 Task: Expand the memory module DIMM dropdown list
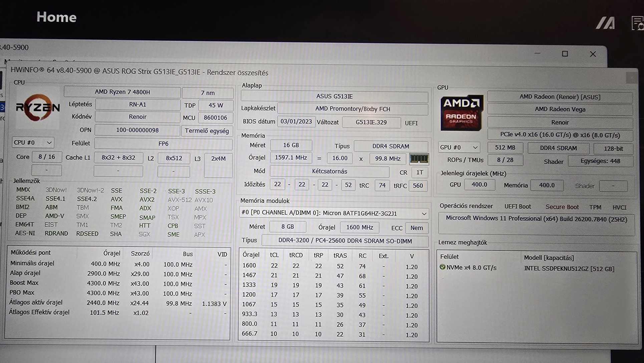pos(424,213)
